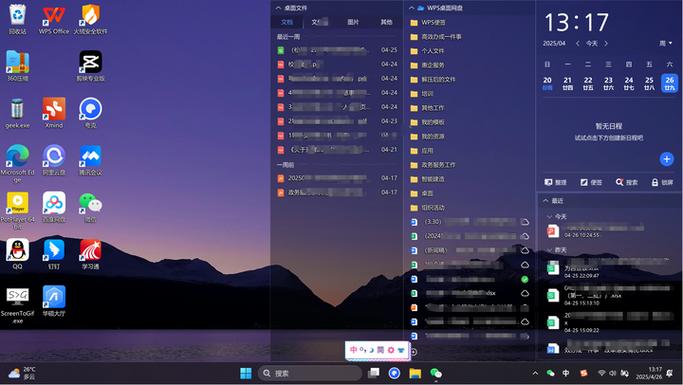Toggle the 中 language mode on the IME toolbar
This screenshot has width=683, height=385.
pos(353,350)
